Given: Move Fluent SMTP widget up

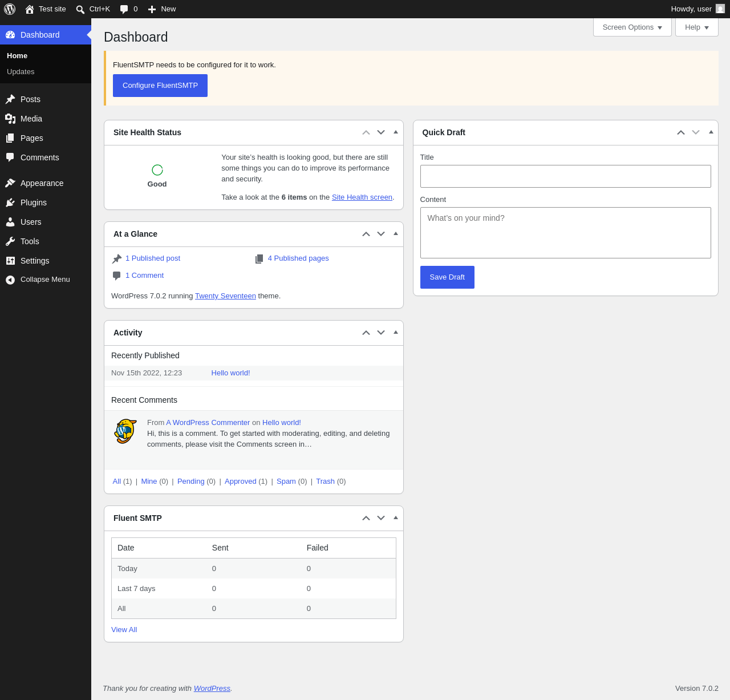Looking at the screenshot, I should [366, 518].
